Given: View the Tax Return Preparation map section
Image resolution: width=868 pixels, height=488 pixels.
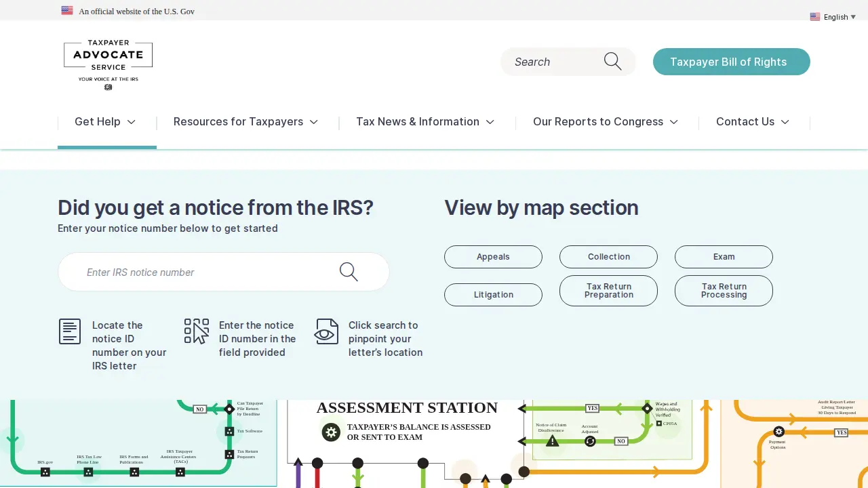Looking at the screenshot, I should pos(608,291).
